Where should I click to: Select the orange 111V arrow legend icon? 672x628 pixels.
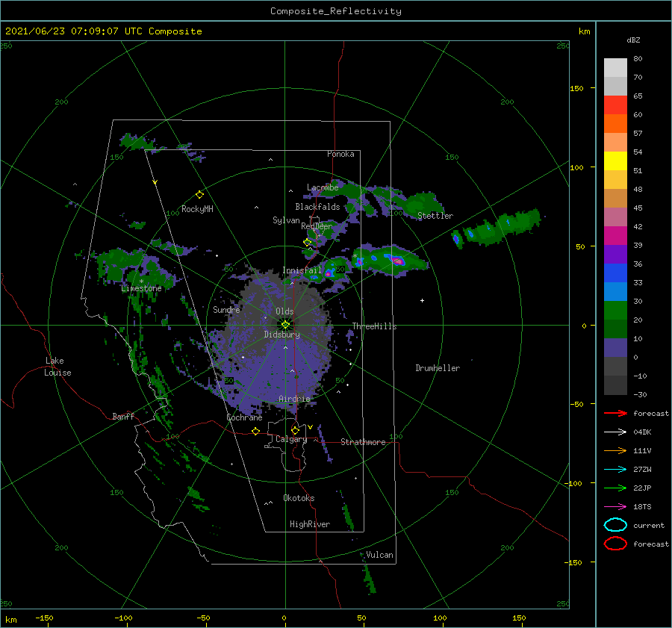point(615,450)
